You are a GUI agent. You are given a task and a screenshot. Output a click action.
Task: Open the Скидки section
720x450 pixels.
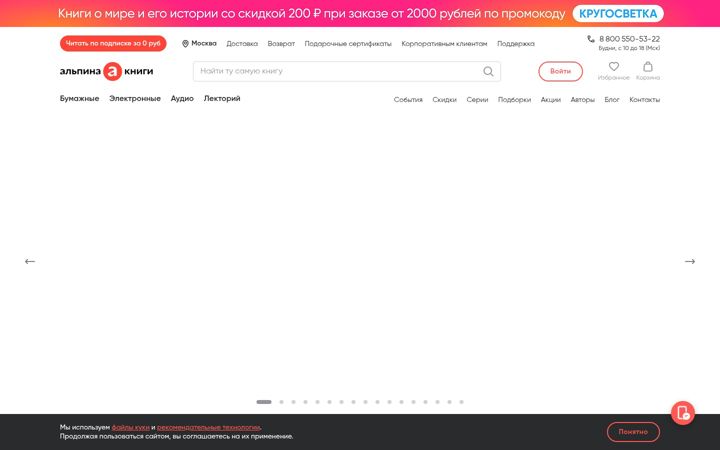[x=444, y=100]
